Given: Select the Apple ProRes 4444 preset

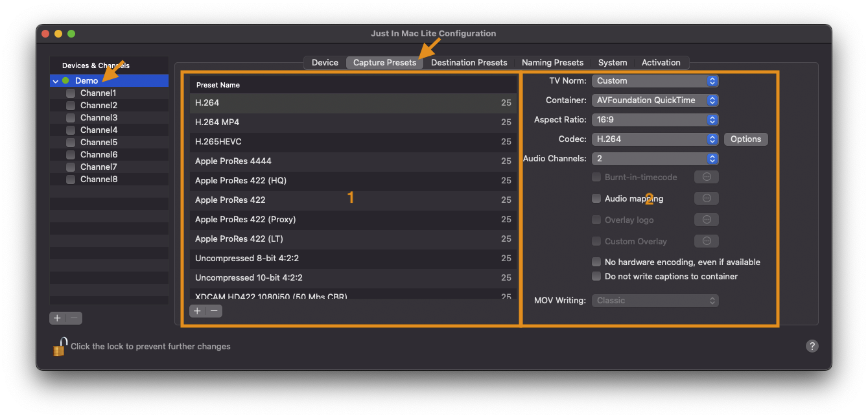Looking at the screenshot, I should pos(353,161).
